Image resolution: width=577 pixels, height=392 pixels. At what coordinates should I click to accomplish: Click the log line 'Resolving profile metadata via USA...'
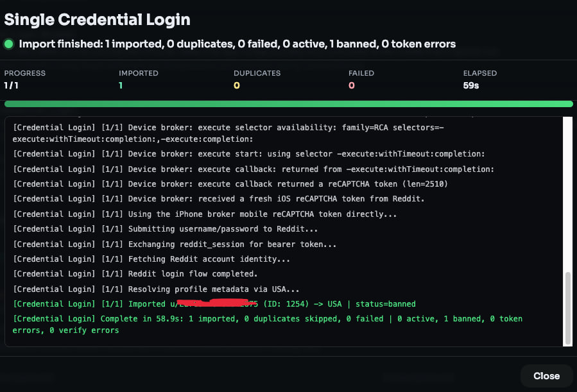(156, 289)
